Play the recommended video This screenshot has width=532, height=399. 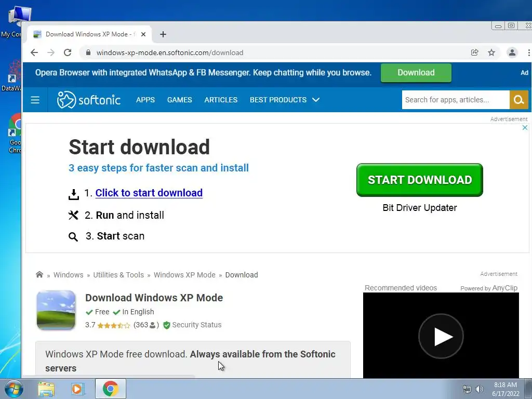pos(441,336)
